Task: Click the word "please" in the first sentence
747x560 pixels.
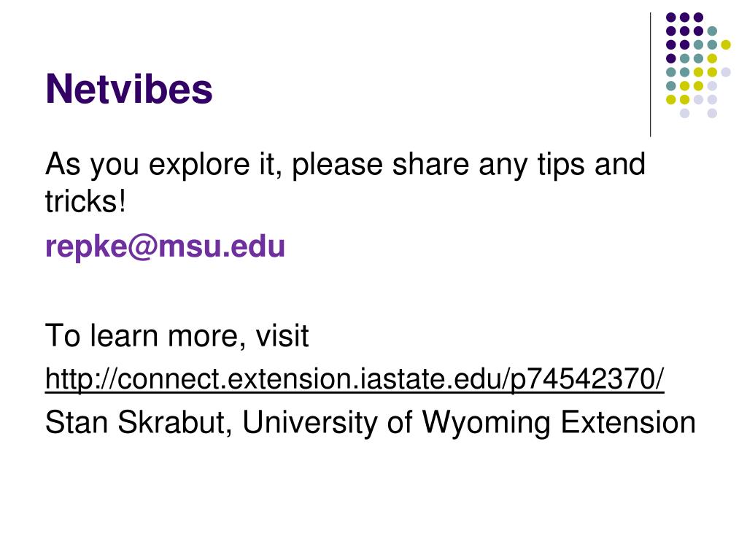Action: 337,166
